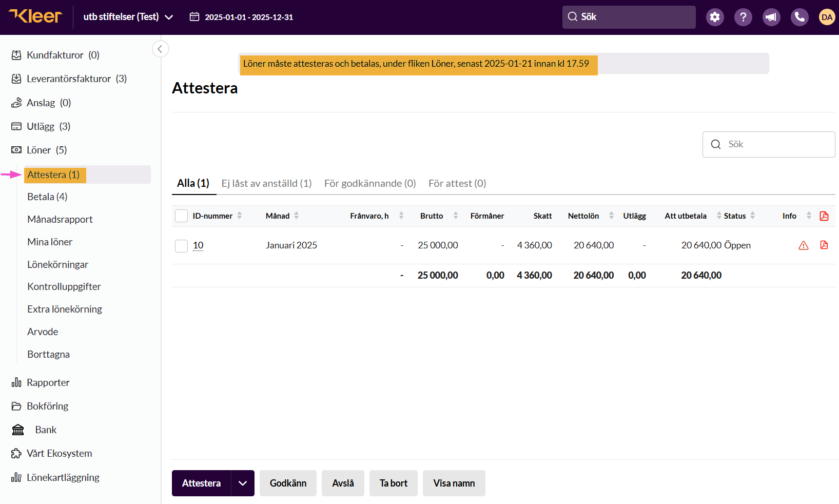Open the DA user avatar menu
This screenshot has width=839, height=504.
[x=827, y=17]
